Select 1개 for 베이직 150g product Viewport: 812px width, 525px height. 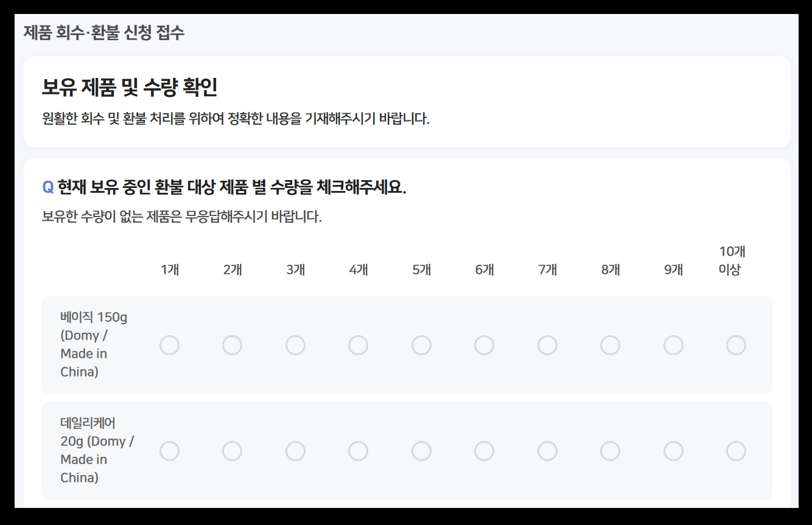(x=170, y=345)
